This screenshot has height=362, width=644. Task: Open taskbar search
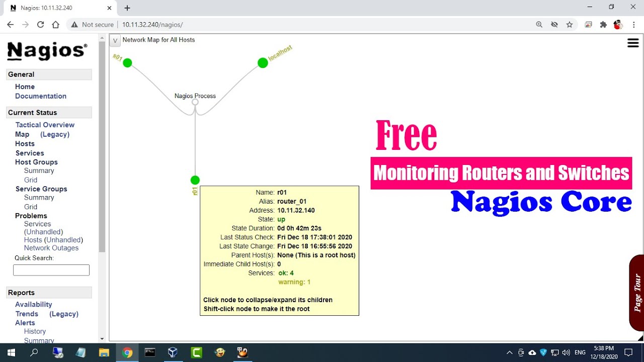tap(34, 352)
